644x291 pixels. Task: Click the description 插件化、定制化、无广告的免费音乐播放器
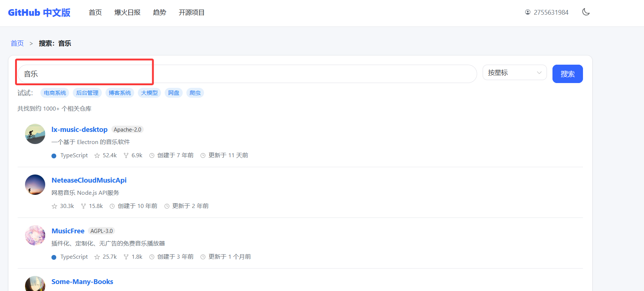click(x=108, y=243)
